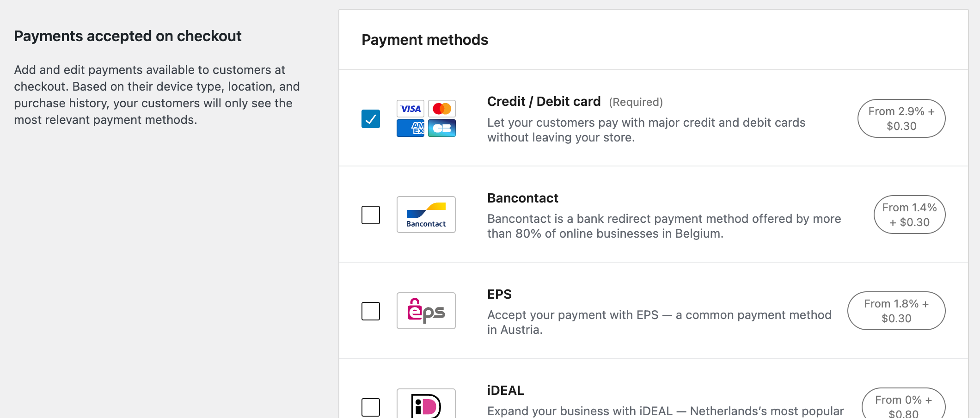Uncheck the Credit / Debit card checkbox
Viewport: 980px width, 418px height.
[x=371, y=119]
